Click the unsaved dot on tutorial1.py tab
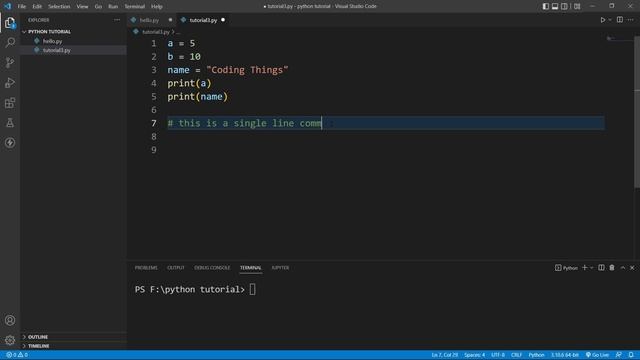The width and height of the screenshot is (640, 360). tap(223, 20)
